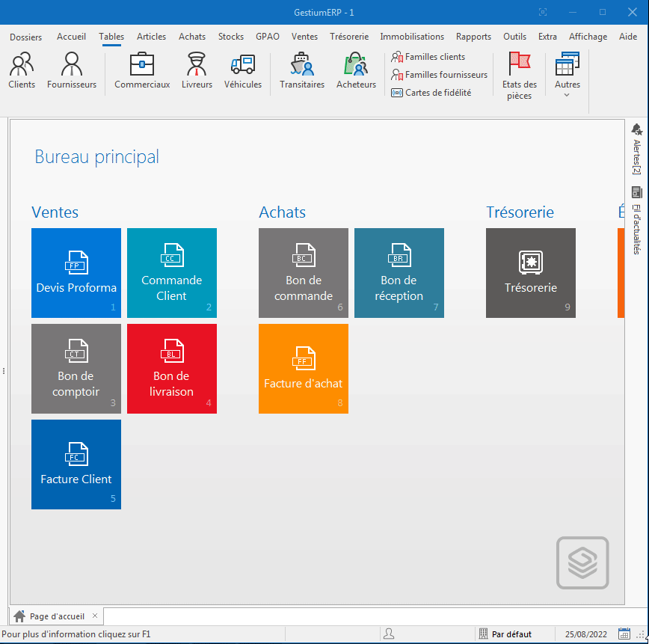Screen dimensions: 649x644
Task: Open Familles clients
Action: coord(428,57)
